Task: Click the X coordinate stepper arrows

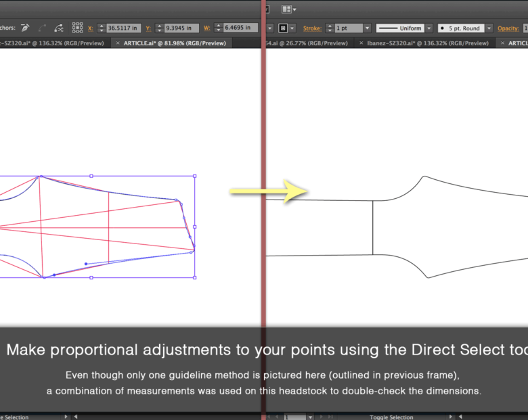Action: click(102, 28)
